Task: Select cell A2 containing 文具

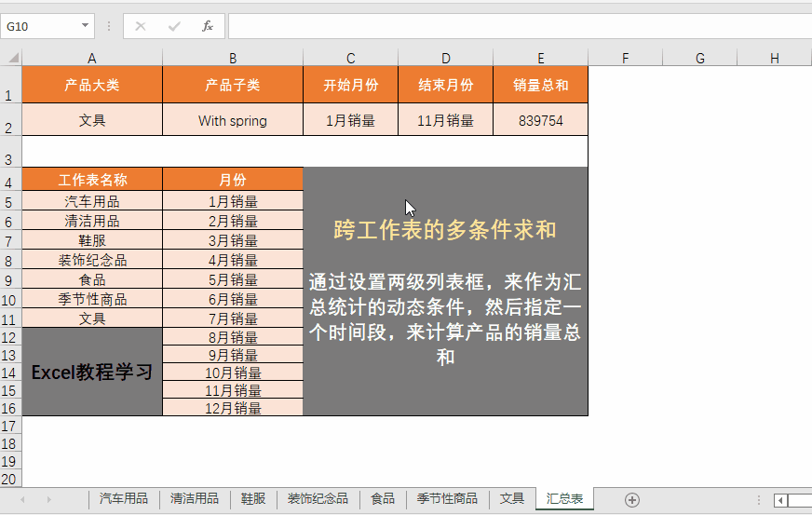Action: point(92,120)
